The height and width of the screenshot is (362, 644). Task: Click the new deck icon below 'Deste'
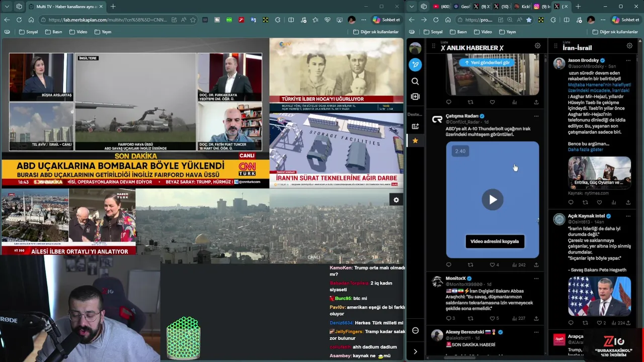pyautogui.click(x=415, y=126)
